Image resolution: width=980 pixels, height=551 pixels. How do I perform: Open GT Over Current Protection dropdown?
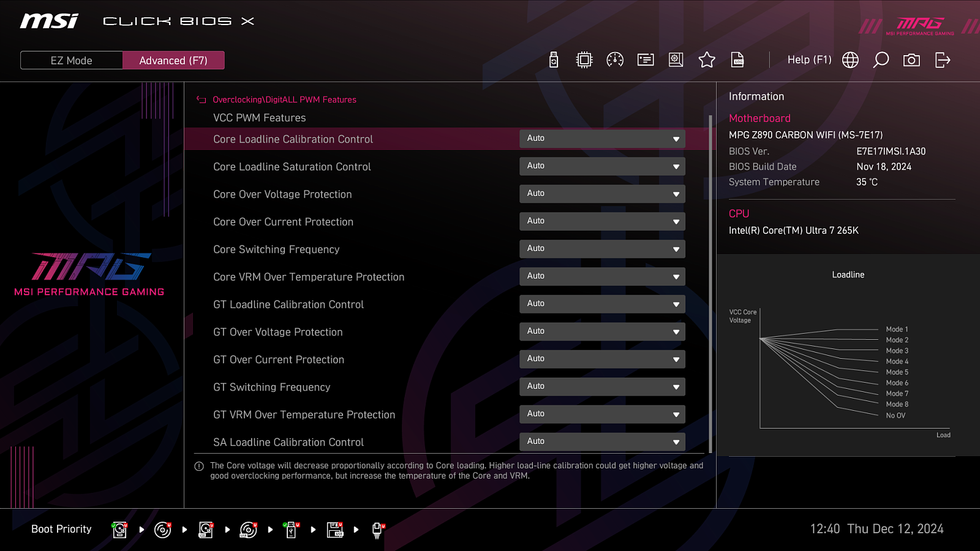[x=602, y=359]
